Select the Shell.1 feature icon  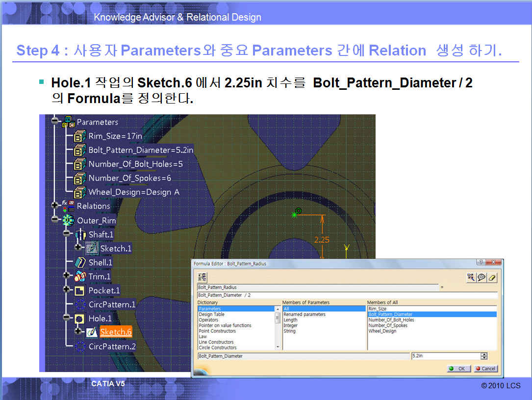coord(80,263)
